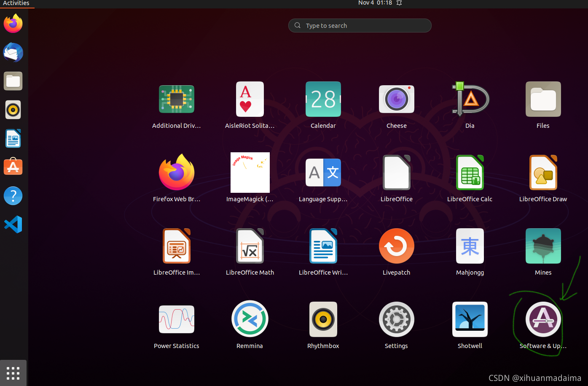Open Livepatch app

pyautogui.click(x=397, y=246)
